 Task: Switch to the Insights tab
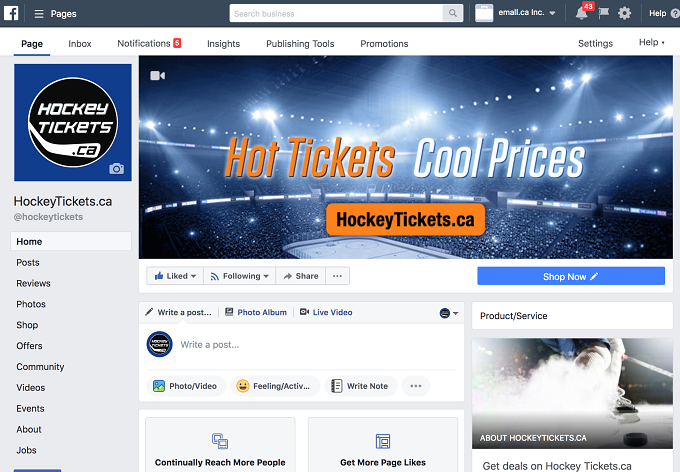pos(223,44)
